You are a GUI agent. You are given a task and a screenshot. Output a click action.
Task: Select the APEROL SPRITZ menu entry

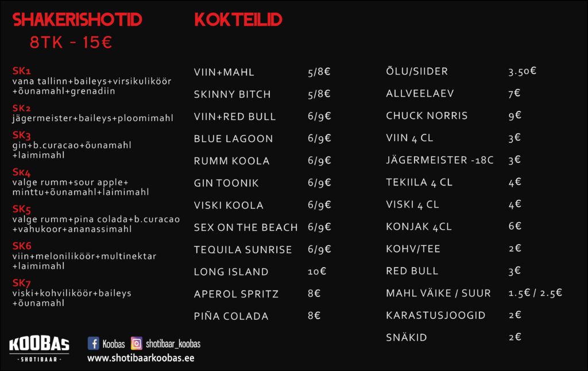point(236,293)
